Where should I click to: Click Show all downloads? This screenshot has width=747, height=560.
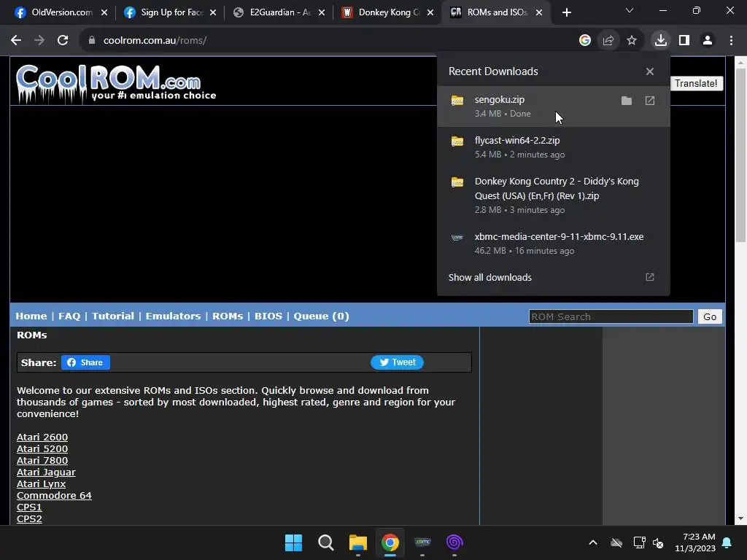click(x=489, y=278)
